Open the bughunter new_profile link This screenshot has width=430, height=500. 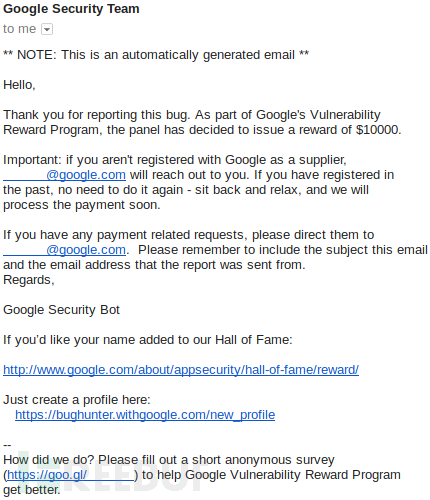[145, 415]
